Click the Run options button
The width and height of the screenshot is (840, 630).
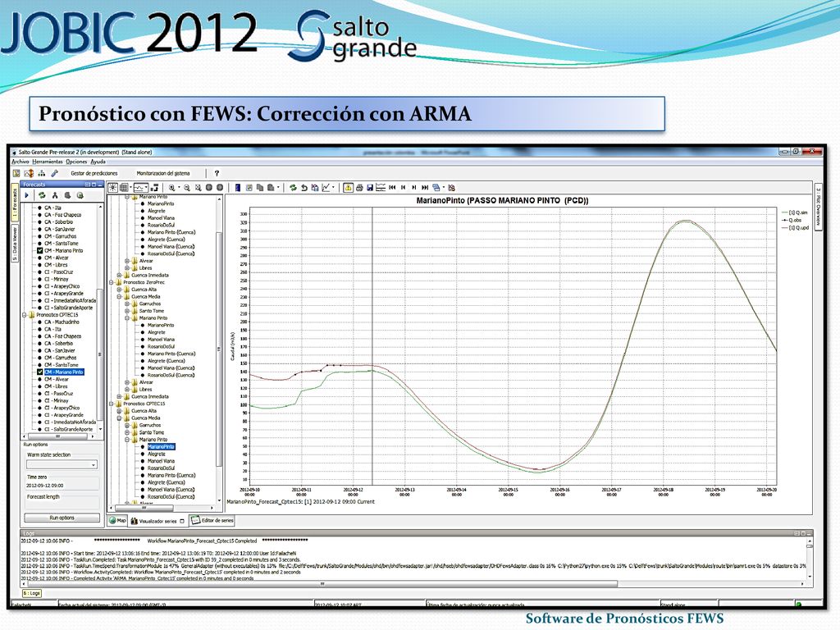(x=62, y=518)
